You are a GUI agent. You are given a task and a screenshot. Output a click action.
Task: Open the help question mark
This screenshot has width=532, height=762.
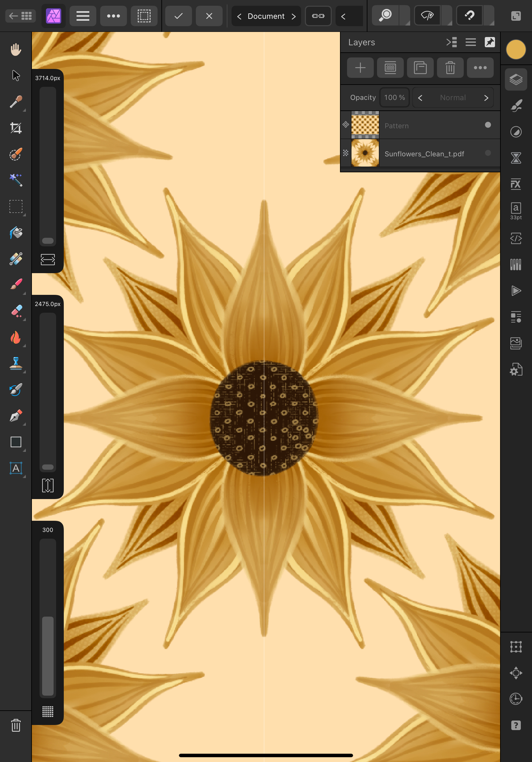point(516,725)
